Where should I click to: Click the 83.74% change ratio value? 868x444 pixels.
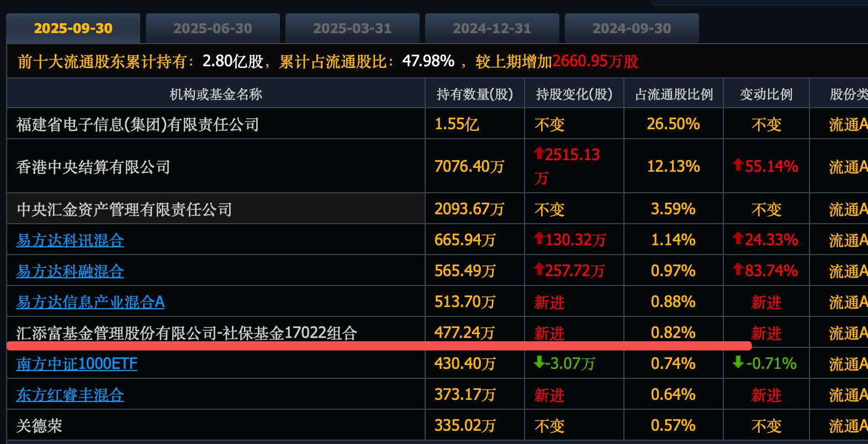(x=766, y=271)
